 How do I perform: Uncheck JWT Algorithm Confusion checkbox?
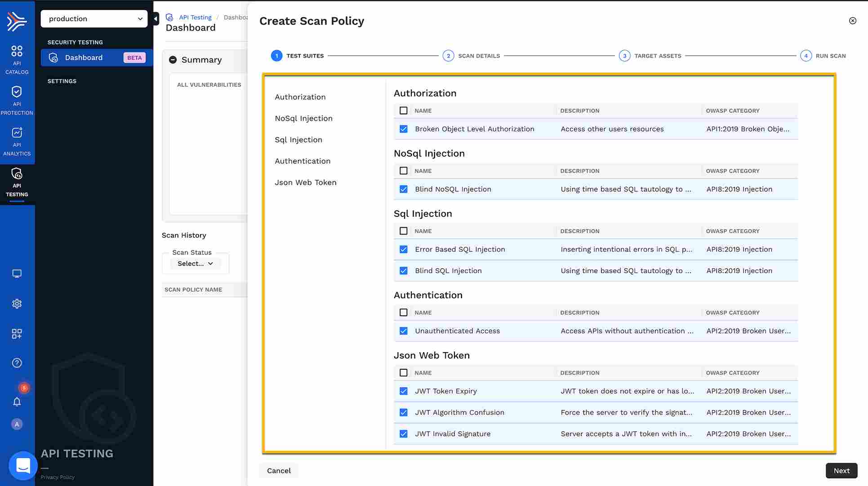click(x=404, y=412)
